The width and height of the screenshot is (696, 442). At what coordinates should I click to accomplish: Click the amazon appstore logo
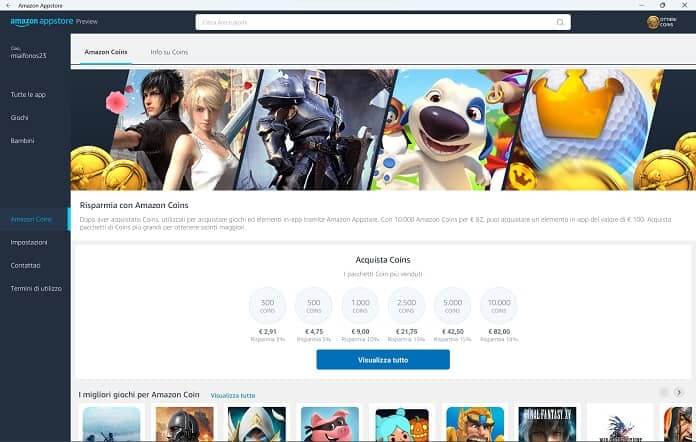click(x=42, y=21)
